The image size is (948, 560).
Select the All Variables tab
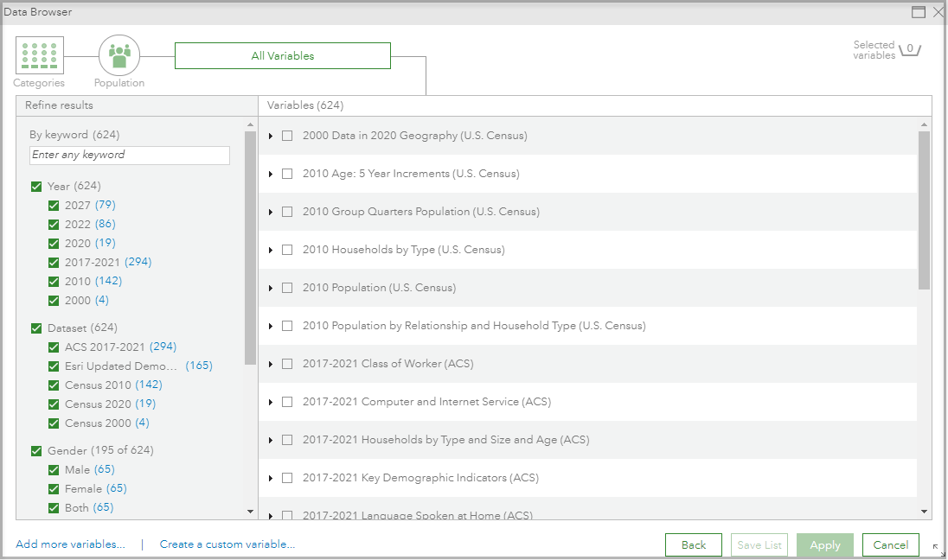pyautogui.click(x=283, y=56)
